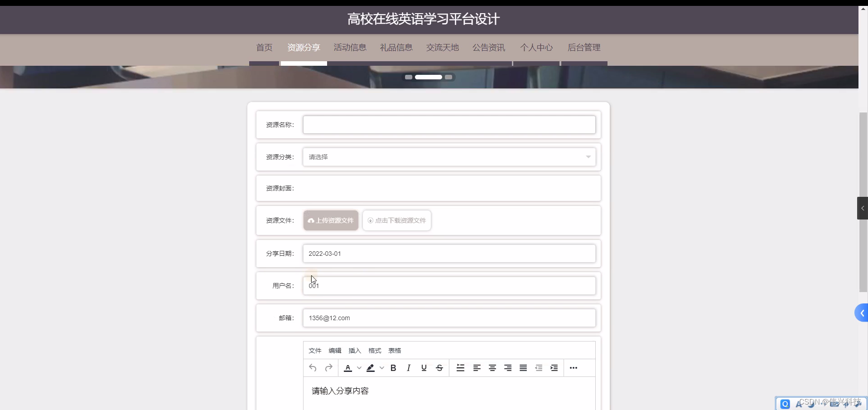Select the highlight color icon
This screenshot has width=868, height=410.
[371, 368]
